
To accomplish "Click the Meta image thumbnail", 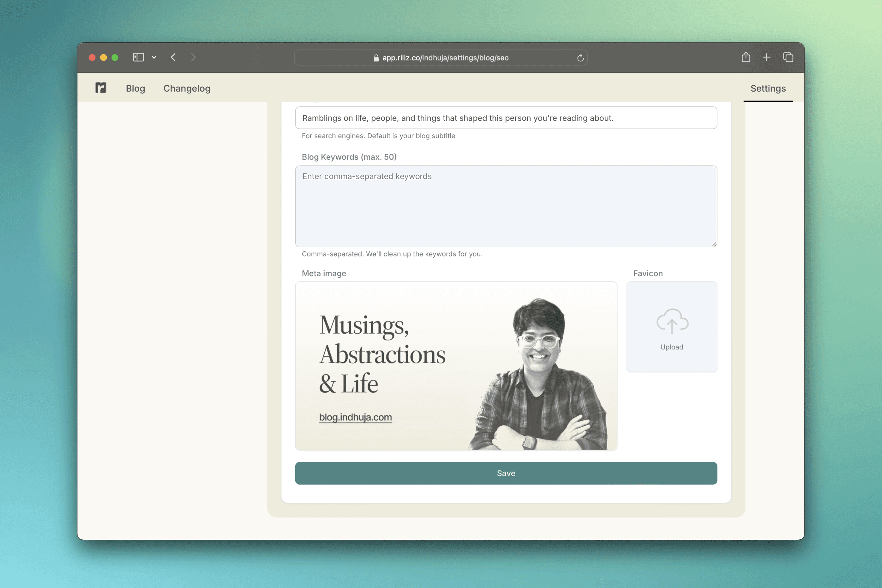I will (456, 366).
